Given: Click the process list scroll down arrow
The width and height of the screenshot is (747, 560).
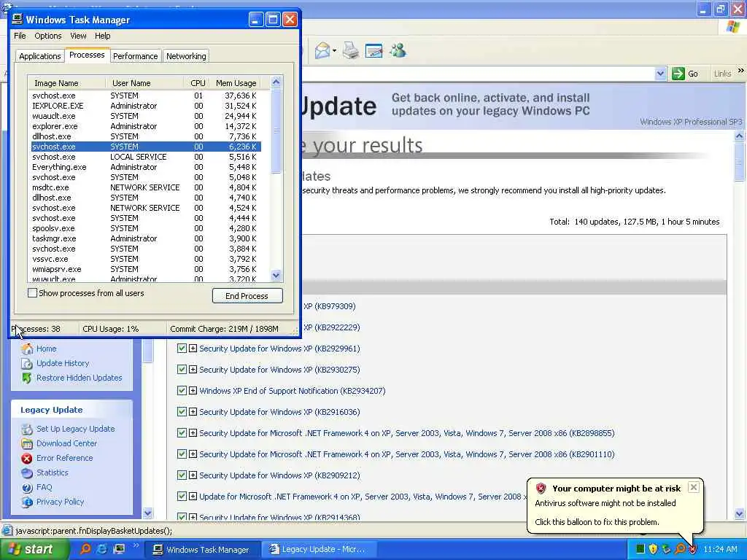Looking at the screenshot, I should pos(276,275).
